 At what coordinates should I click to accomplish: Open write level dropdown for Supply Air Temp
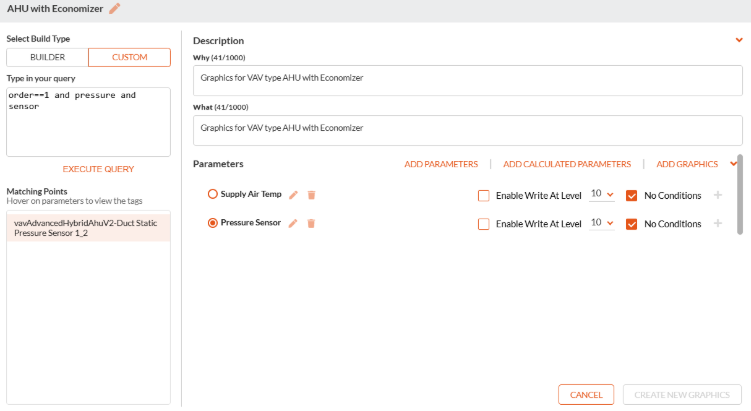click(602, 194)
